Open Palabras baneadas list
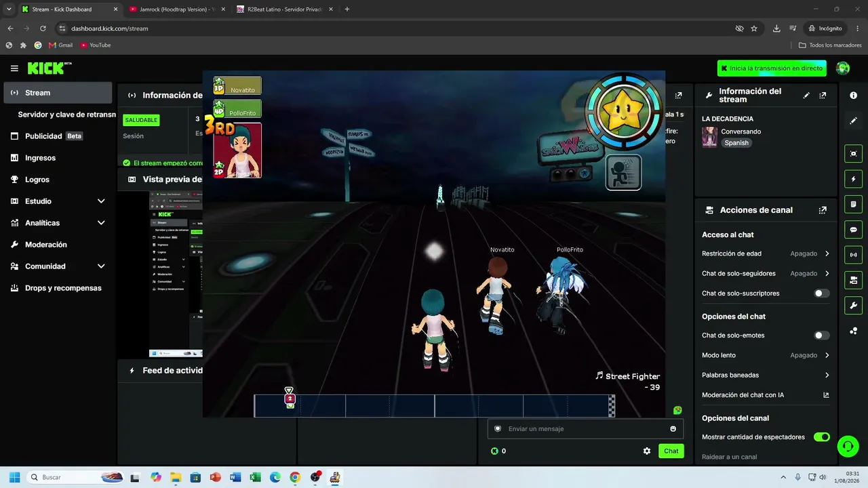 pyautogui.click(x=766, y=375)
